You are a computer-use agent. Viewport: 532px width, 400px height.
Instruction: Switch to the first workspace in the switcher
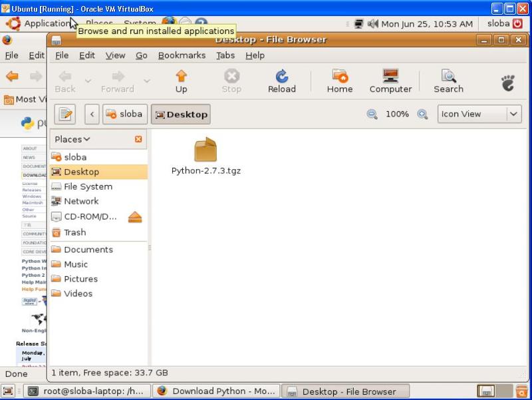point(486,391)
